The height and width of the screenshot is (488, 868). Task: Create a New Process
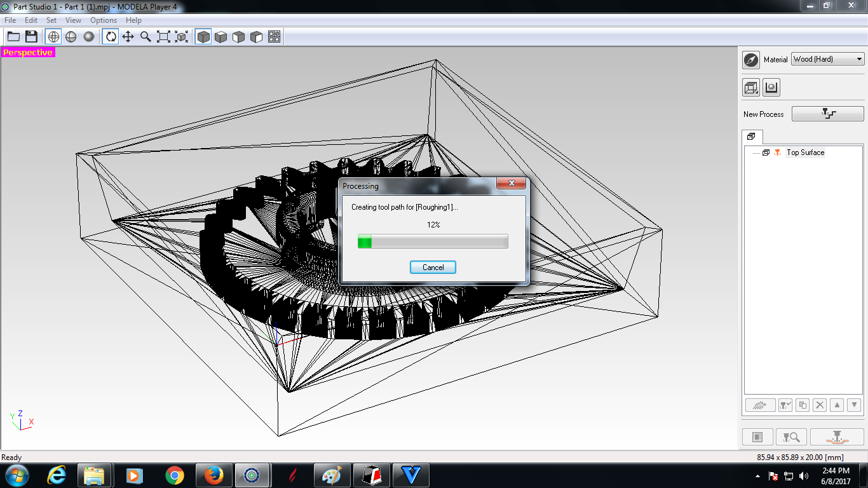827,114
